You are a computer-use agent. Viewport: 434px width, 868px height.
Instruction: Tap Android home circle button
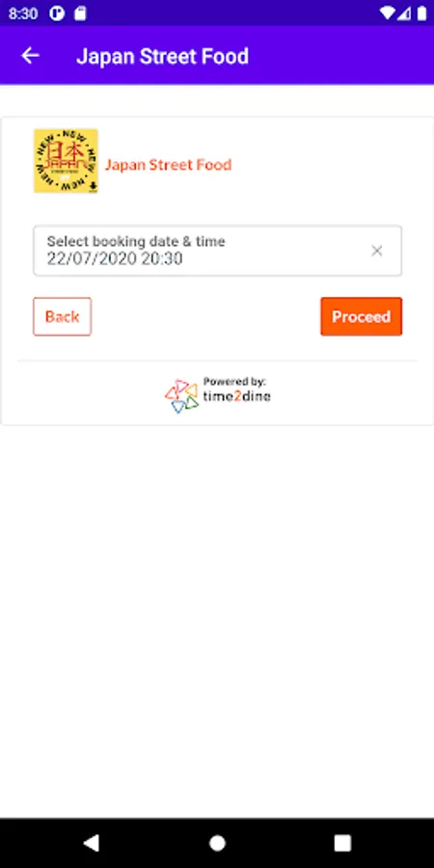218,843
